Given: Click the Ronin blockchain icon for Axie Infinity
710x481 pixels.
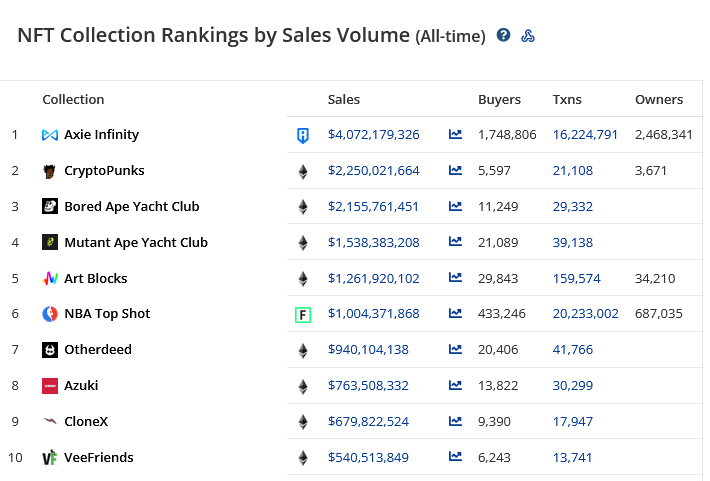Looking at the screenshot, I should 303,135.
